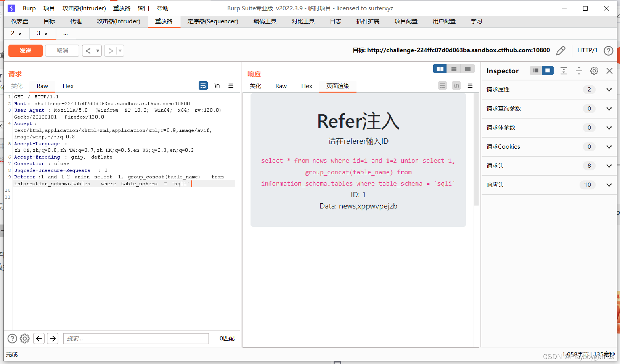Add new Repeater tab via ...
620x364 pixels.
coord(66,34)
